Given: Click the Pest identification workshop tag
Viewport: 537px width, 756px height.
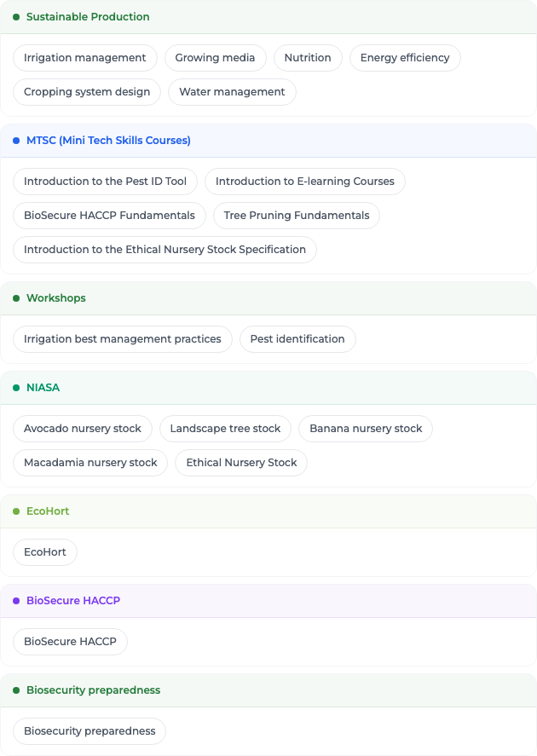Looking at the screenshot, I should pos(297,339).
